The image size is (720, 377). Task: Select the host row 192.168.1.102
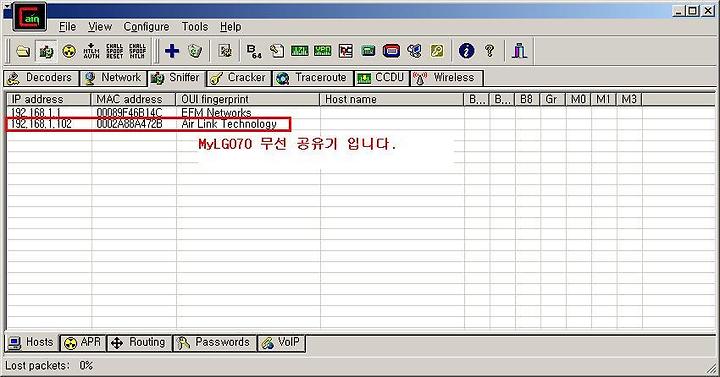[360, 124]
